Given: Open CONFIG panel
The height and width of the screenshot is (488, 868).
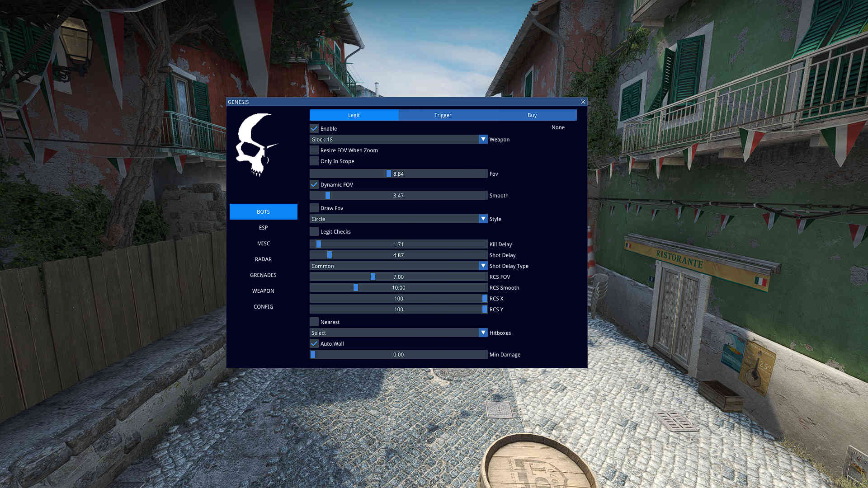Looking at the screenshot, I should (263, 306).
